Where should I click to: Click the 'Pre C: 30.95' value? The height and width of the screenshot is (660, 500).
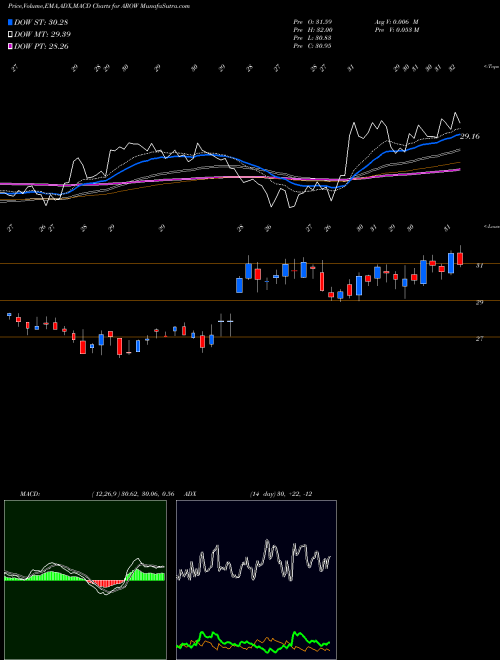point(313,46)
